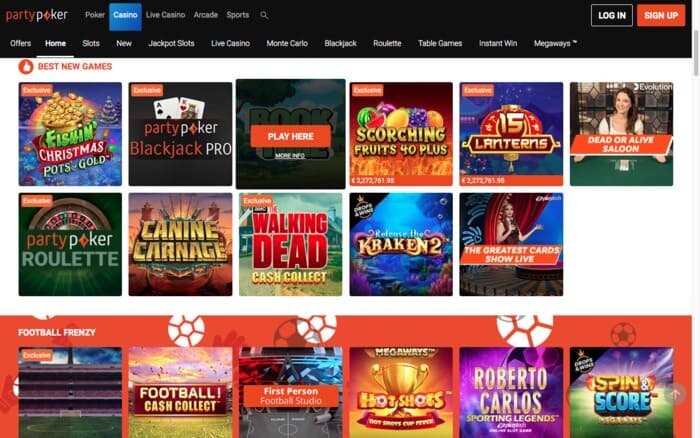
Task: Open Fishin' Christmas Pots of Gold game
Action: 70,134
